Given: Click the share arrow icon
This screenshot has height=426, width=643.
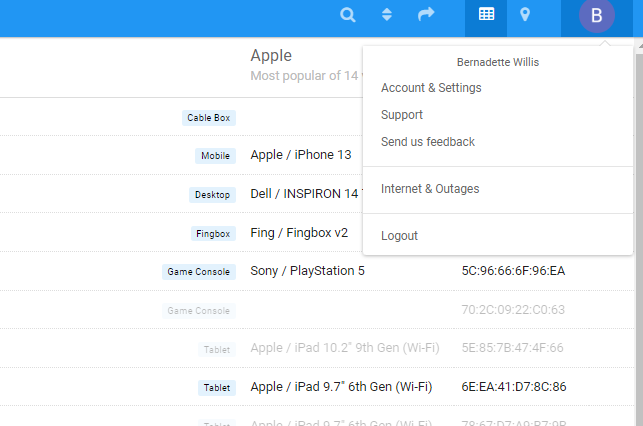Looking at the screenshot, I should tap(426, 15).
